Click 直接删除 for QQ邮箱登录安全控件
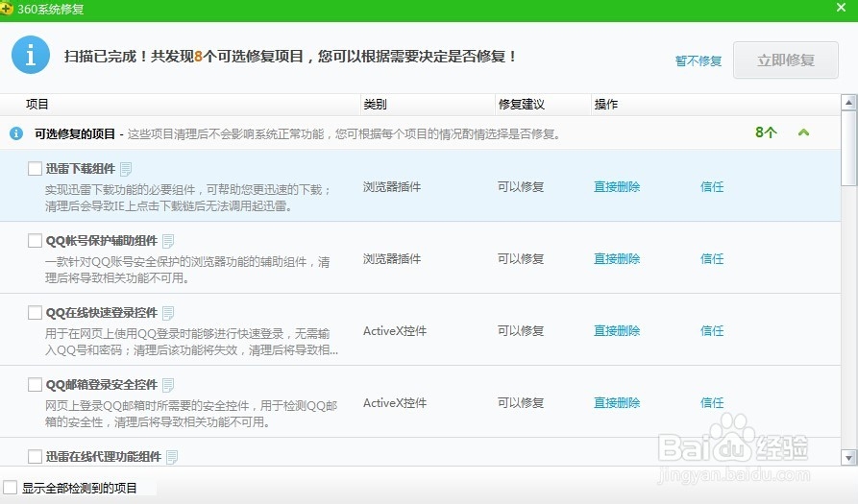This screenshot has width=858, height=504. (x=617, y=403)
